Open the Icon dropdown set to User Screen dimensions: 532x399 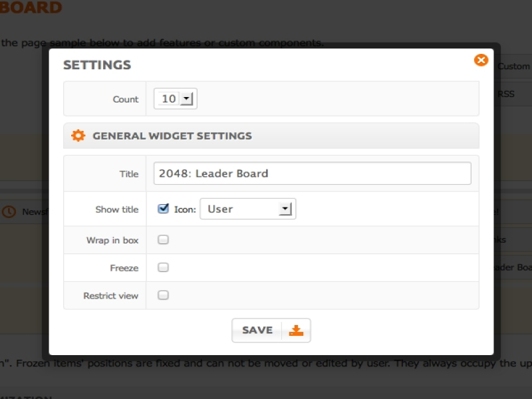pos(247,209)
